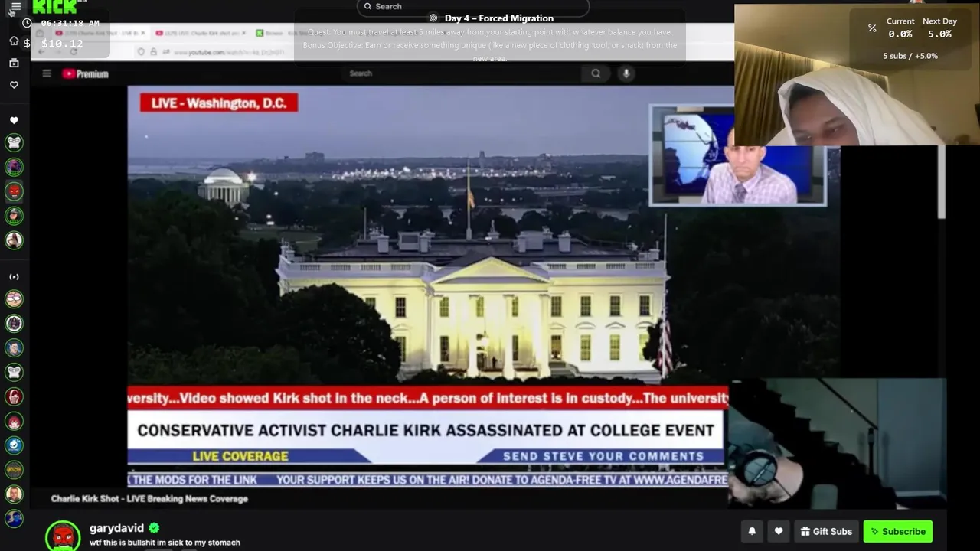
Task: Click the 'Next Day 5.0%' overlay value
Action: point(939,34)
